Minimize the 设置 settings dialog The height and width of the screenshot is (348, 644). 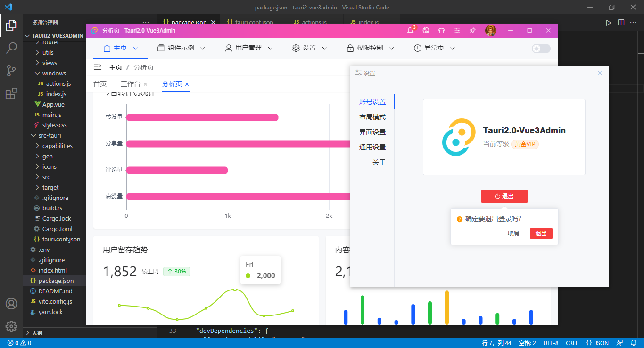pos(581,73)
